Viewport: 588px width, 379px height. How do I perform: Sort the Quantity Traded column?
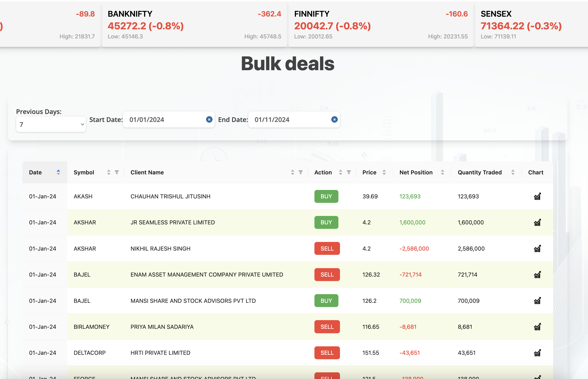tap(512, 172)
